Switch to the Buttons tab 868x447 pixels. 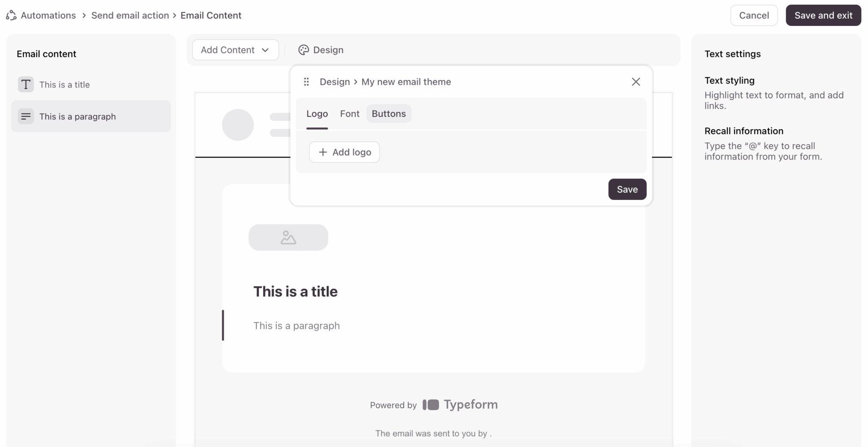(389, 114)
